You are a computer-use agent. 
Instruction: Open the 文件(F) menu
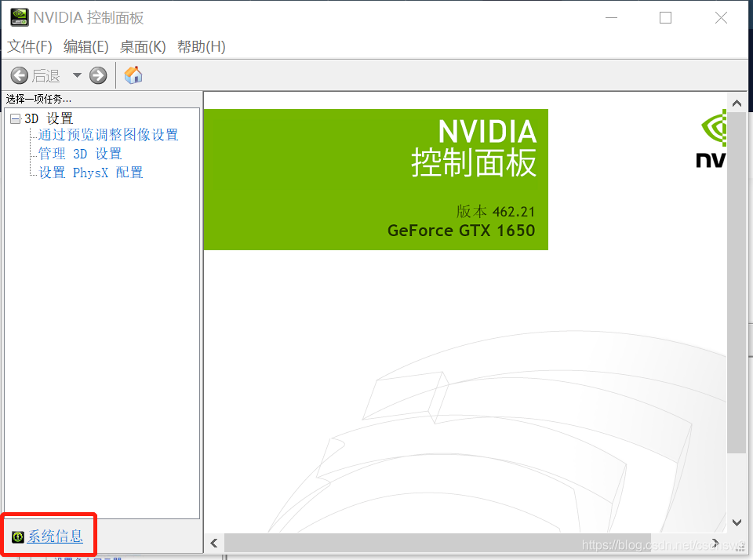[x=30, y=46]
